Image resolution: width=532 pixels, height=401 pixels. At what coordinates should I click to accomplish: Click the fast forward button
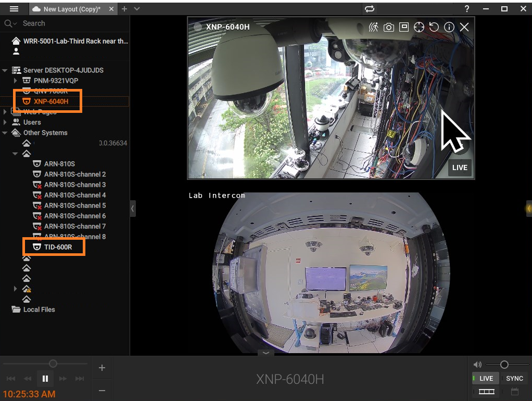click(x=63, y=379)
